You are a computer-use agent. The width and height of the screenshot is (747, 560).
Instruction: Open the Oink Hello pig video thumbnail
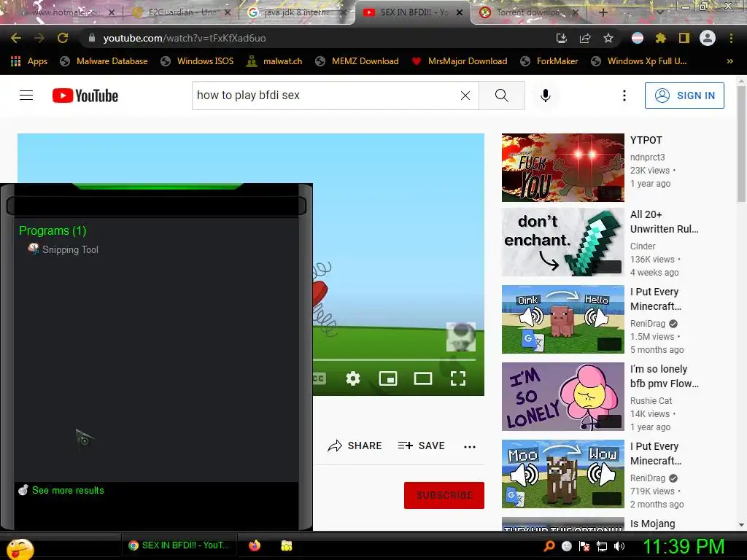[562, 319]
